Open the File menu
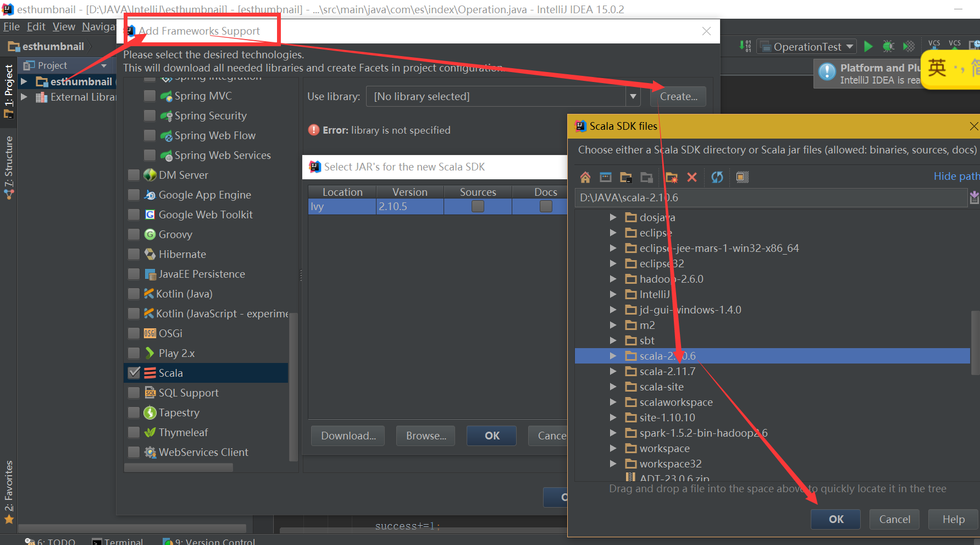Image resolution: width=980 pixels, height=545 pixels. point(12,26)
